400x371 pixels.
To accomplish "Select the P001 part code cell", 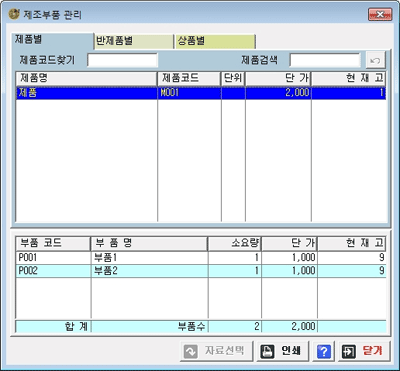I will (x=53, y=258).
